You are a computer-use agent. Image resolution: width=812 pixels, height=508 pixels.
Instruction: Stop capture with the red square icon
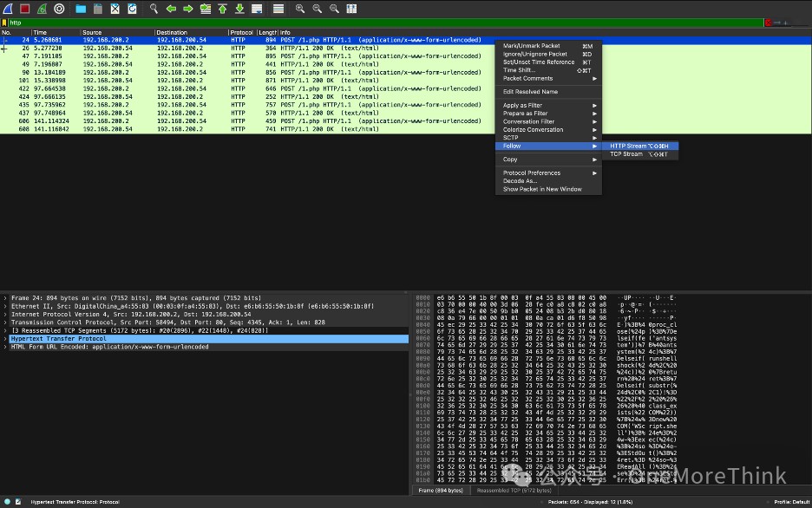click(x=24, y=9)
